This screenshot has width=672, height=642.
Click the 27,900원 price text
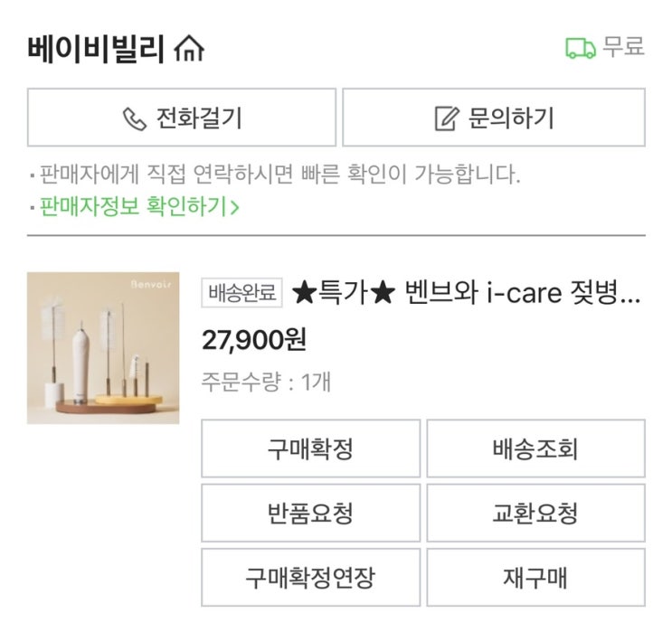pyautogui.click(x=254, y=339)
